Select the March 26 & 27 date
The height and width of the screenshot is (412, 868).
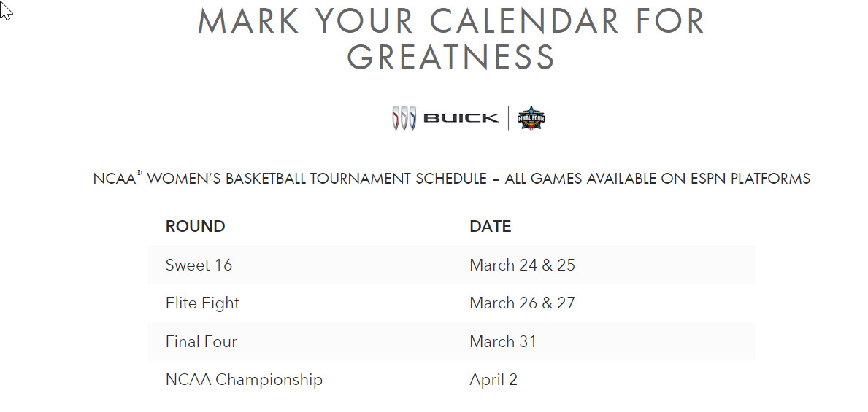(522, 303)
